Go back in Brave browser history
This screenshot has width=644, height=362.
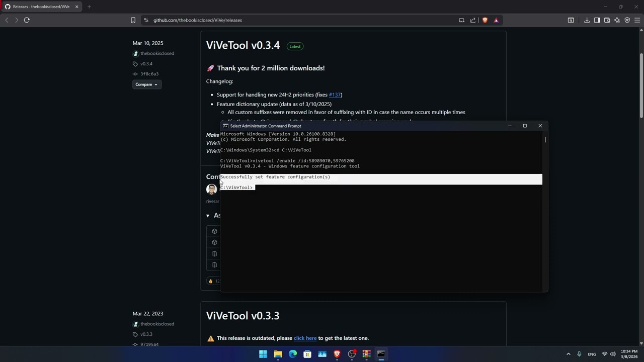(x=7, y=20)
